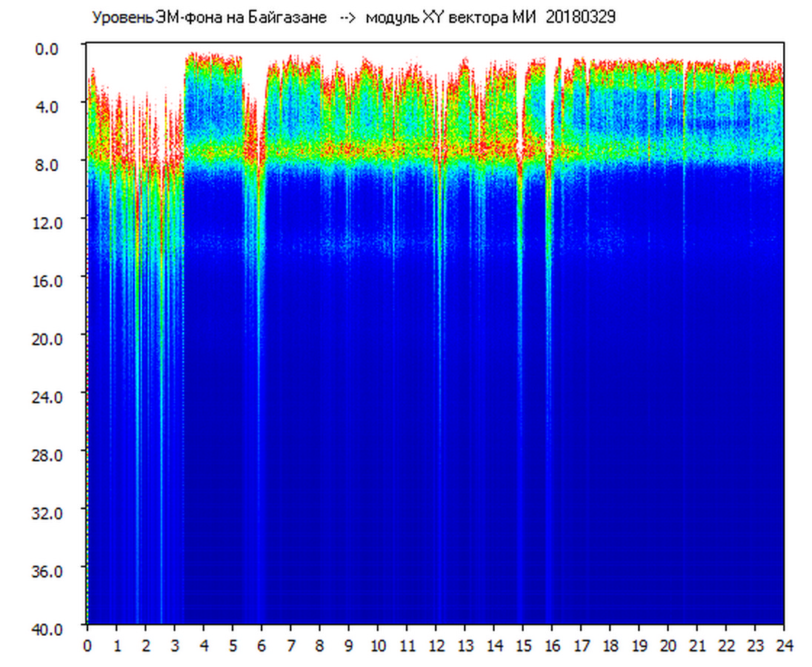Viewport: 812px width, 667px height.
Task: Click the date 20180329 in the title
Action: [581, 18]
